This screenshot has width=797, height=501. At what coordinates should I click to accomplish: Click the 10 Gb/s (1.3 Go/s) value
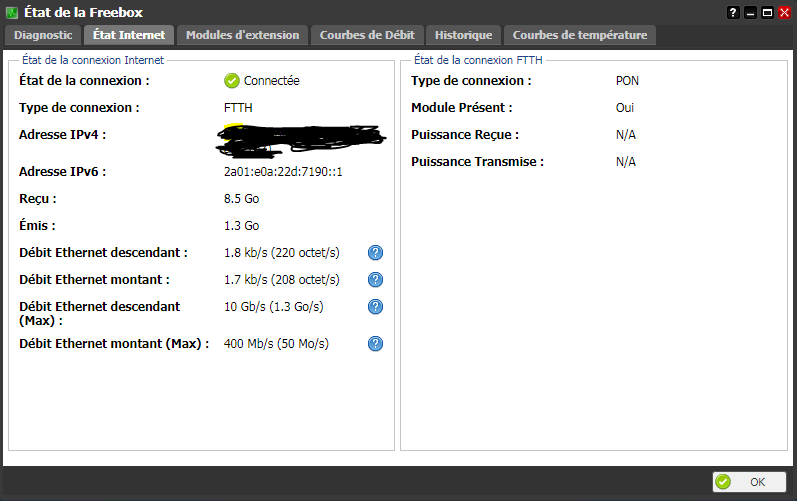coord(273,306)
